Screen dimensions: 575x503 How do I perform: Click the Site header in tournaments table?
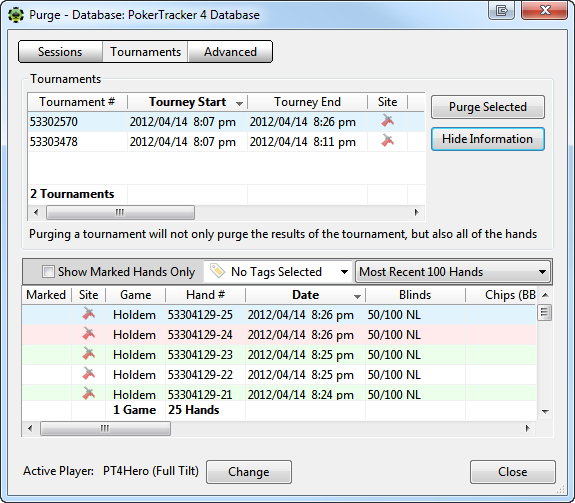[x=388, y=102]
